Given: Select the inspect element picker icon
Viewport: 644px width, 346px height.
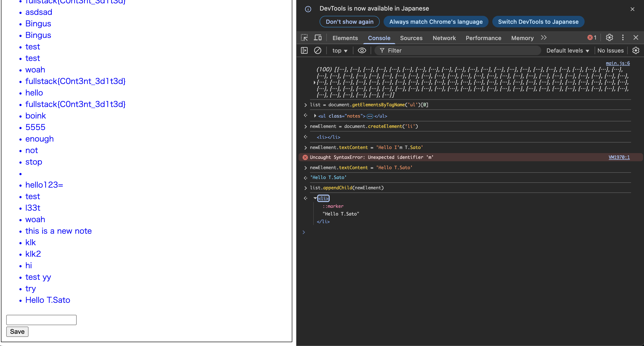Looking at the screenshot, I should click(304, 38).
